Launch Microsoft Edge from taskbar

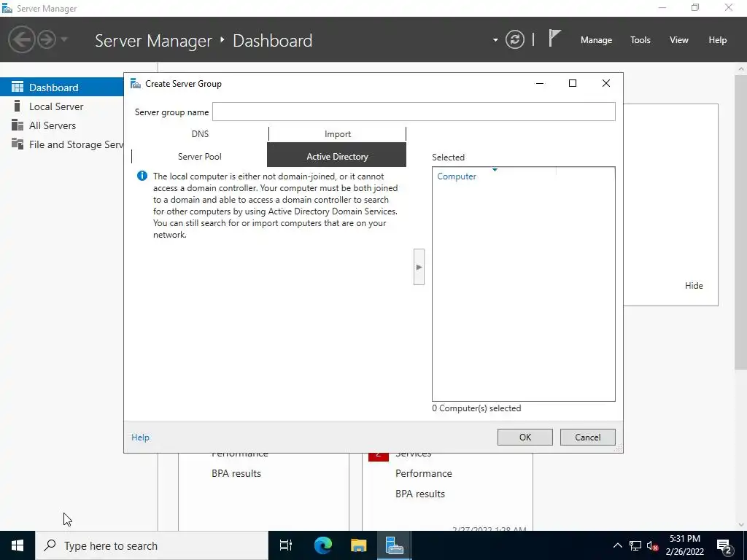point(322,545)
